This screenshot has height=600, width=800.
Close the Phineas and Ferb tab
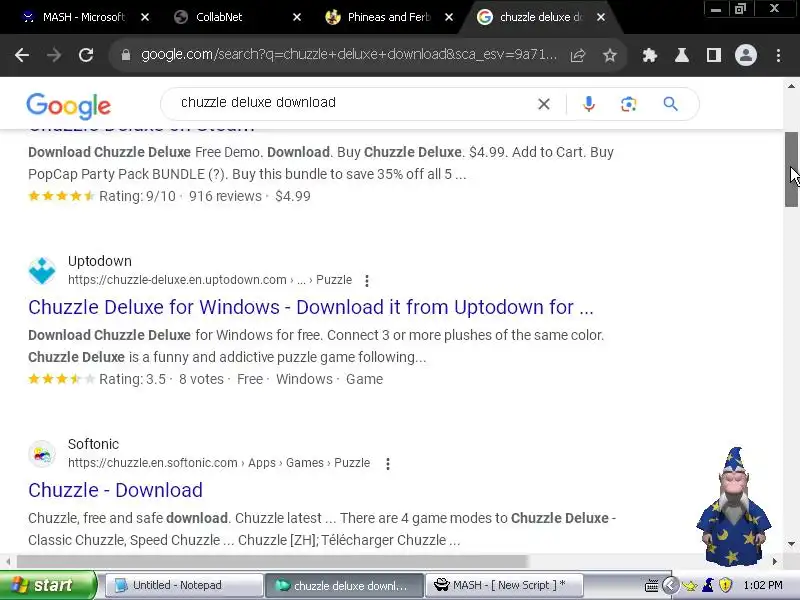449,17
